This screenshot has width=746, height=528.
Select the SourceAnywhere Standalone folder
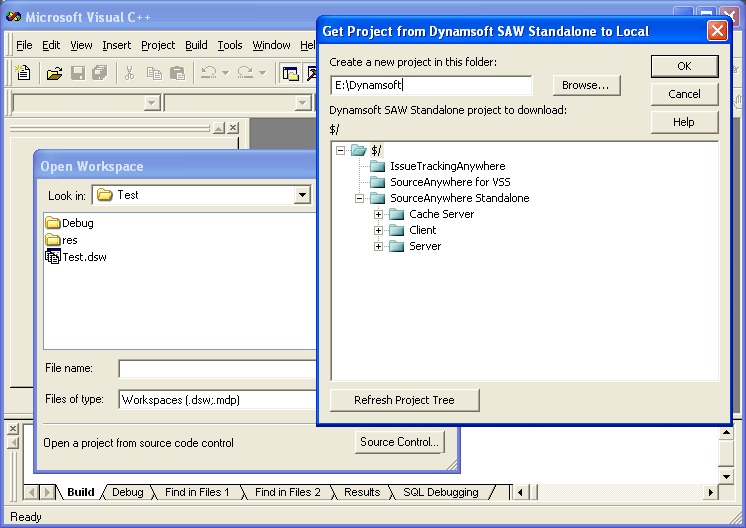point(460,198)
